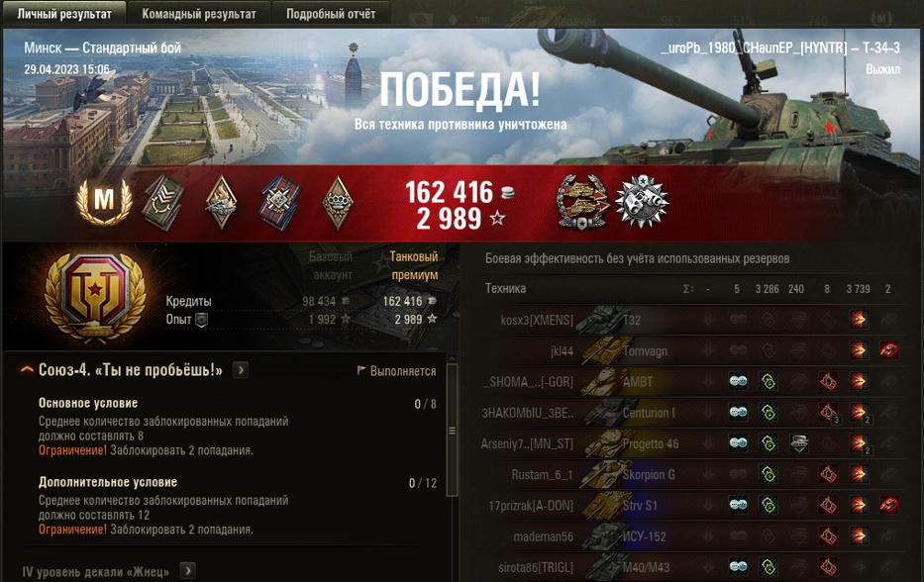Click the vehicle icon in Progetto 46 row
The width and height of the screenshot is (924, 582).
[799, 443]
